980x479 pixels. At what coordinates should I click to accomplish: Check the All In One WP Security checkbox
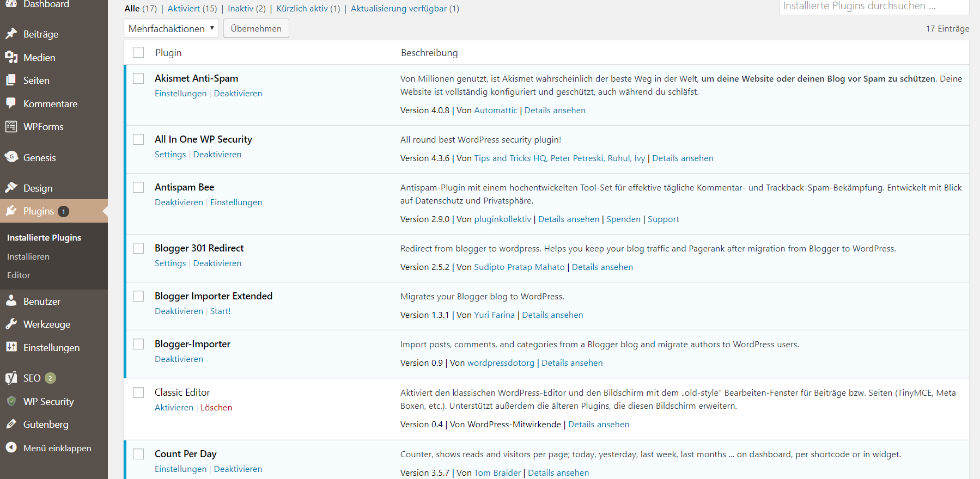(x=138, y=139)
